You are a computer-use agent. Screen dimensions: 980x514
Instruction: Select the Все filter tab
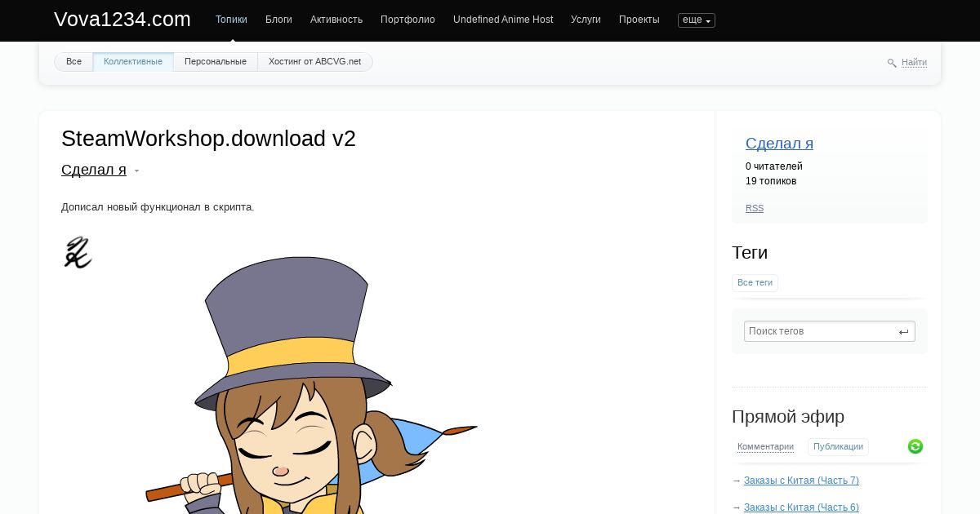(73, 62)
